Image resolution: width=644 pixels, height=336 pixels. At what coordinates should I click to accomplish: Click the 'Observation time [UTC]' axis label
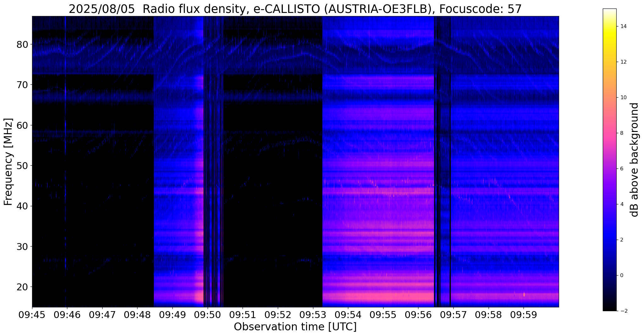(295, 327)
